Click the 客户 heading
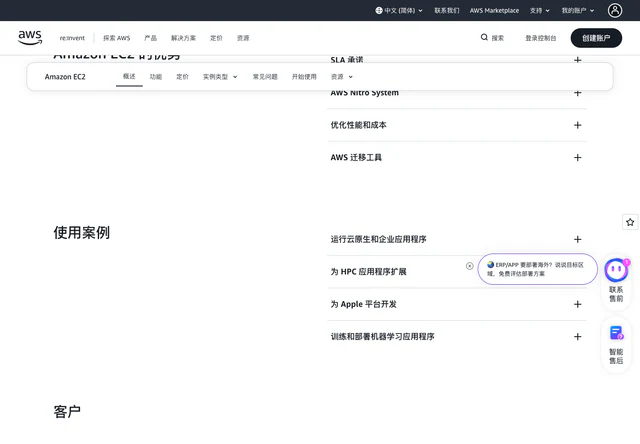Viewport: 640px width, 444px height. [67, 411]
